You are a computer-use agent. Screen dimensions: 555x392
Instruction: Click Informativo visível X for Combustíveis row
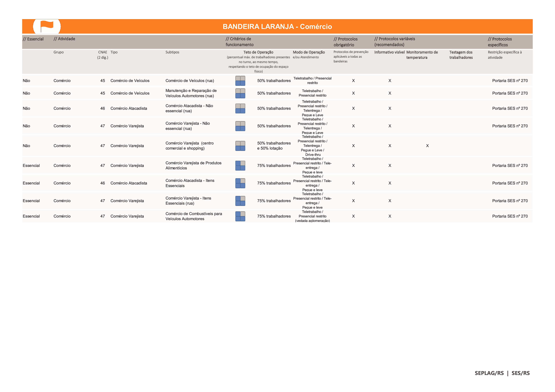click(x=390, y=216)
